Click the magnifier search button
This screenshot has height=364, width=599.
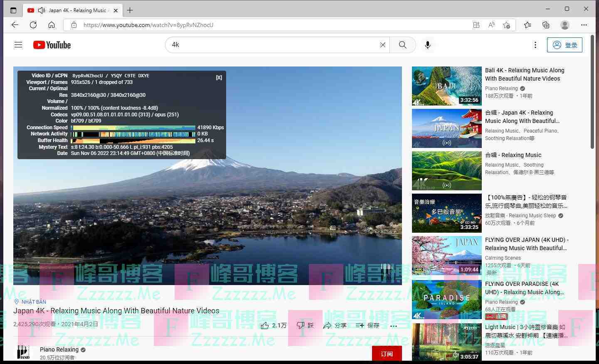pos(402,45)
